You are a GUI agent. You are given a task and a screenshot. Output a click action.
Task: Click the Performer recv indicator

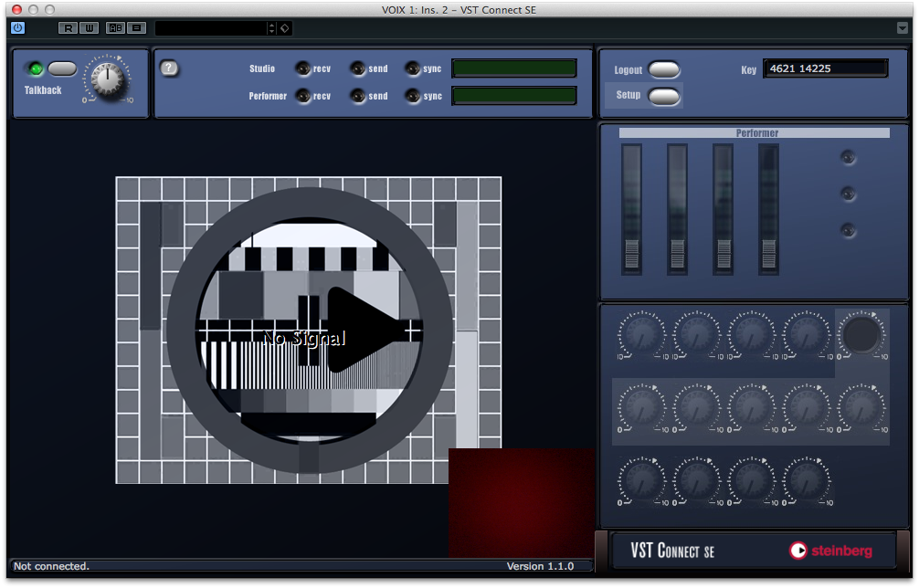pos(302,96)
